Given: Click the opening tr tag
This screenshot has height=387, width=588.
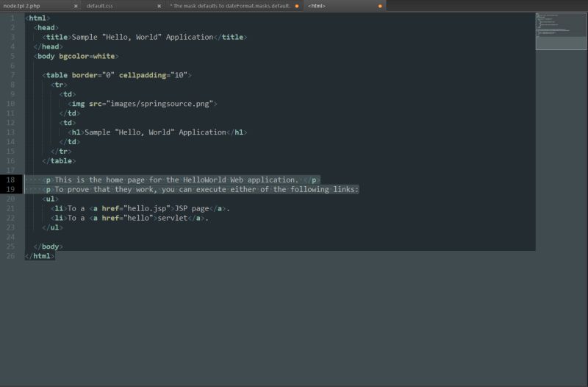Looking at the screenshot, I should pyautogui.click(x=59, y=85).
